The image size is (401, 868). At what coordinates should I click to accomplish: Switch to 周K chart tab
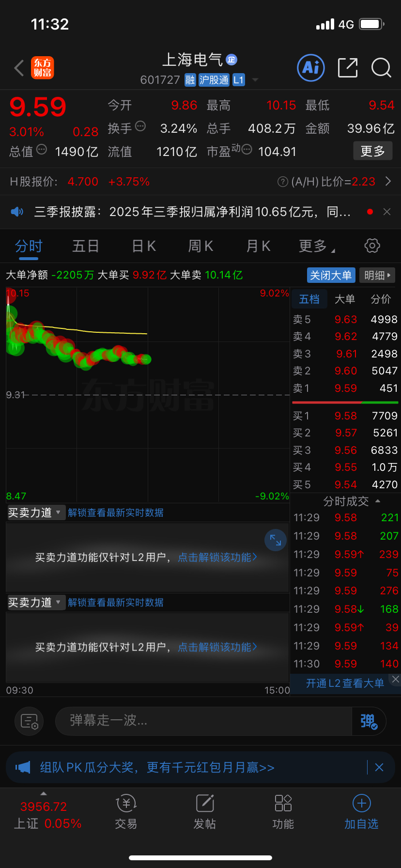[x=200, y=246]
